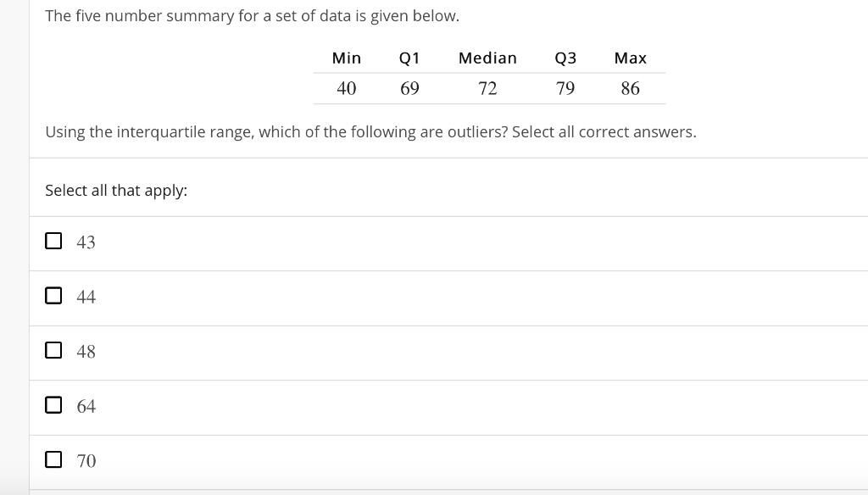
Task: Tick the checkbox next to 48
Action: click(53, 350)
